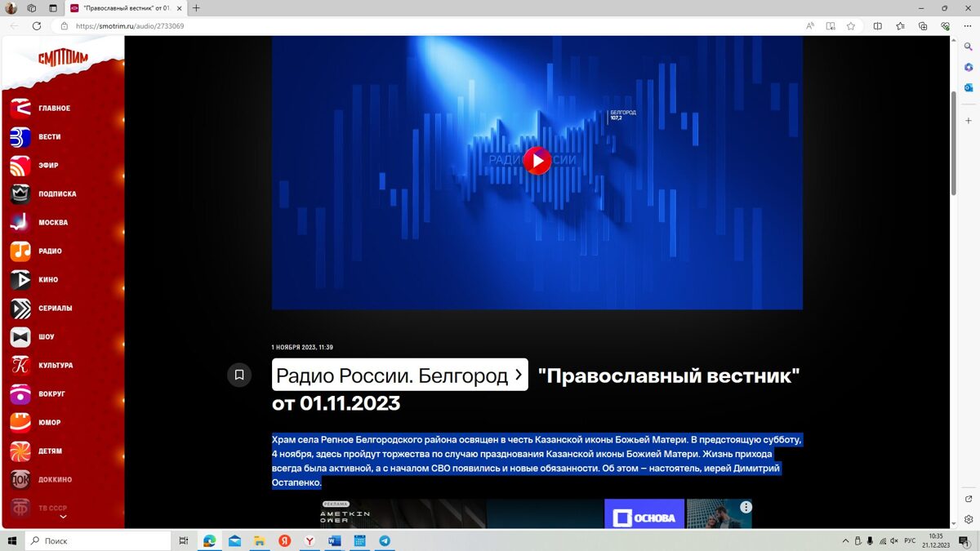Click the page vertical scrollbar
Image resolution: width=980 pixels, height=551 pixels.
(x=953, y=143)
